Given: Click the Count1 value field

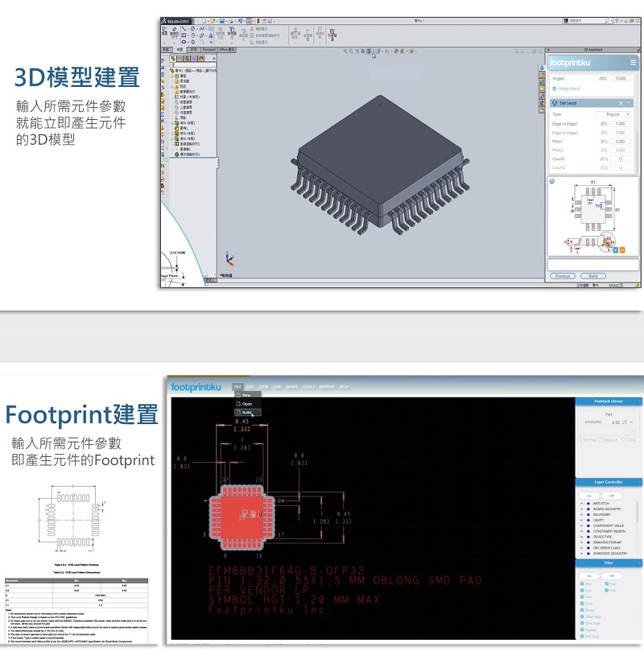Looking at the screenshot, I should coord(620,159).
